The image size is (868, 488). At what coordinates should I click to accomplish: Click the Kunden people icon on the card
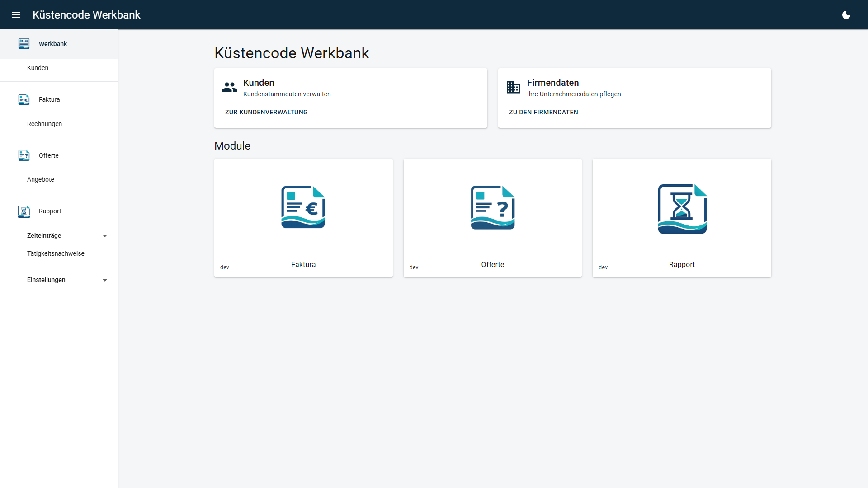point(229,87)
